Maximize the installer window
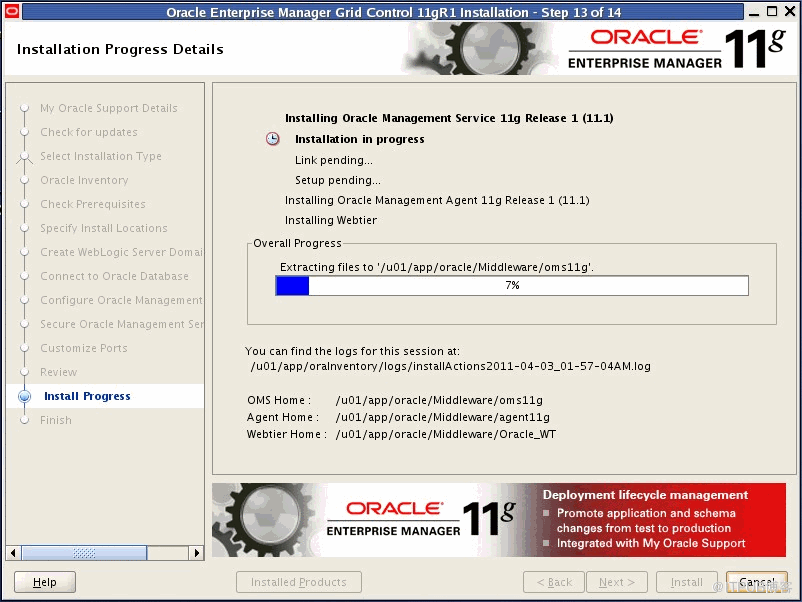 (772, 11)
